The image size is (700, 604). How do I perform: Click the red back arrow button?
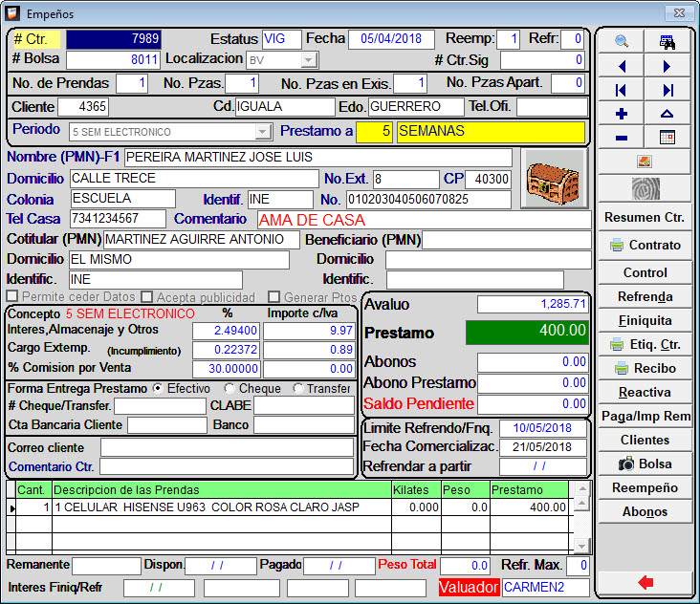click(645, 582)
